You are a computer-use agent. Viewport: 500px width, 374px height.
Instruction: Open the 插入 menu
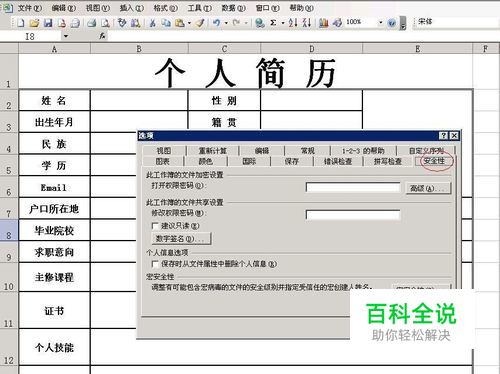[132, 8]
